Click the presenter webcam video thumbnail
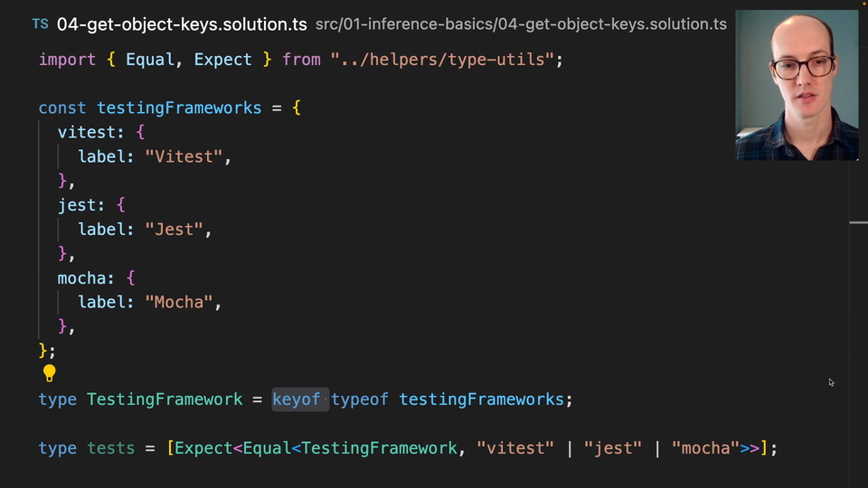868x488 pixels. pos(797,86)
